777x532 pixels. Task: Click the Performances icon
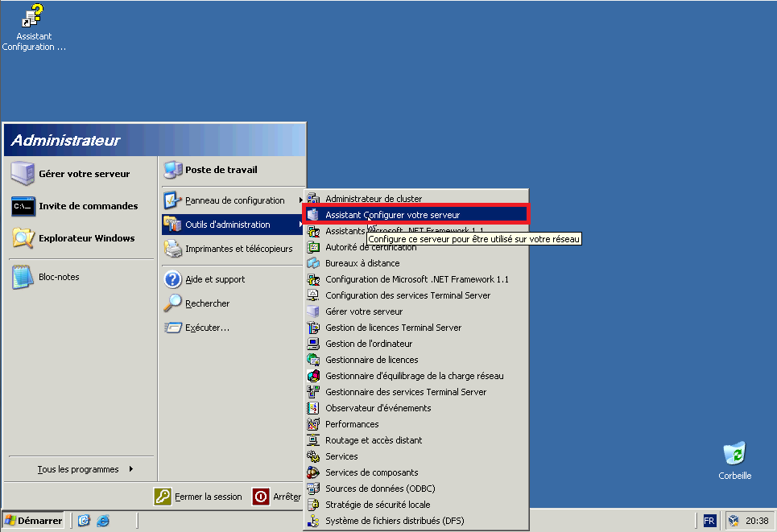[x=313, y=424]
